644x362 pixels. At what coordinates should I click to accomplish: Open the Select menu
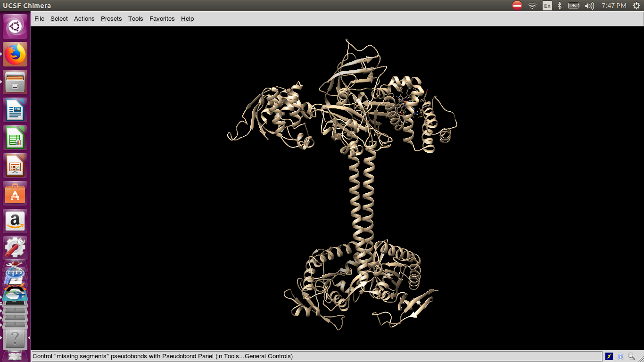(x=59, y=19)
